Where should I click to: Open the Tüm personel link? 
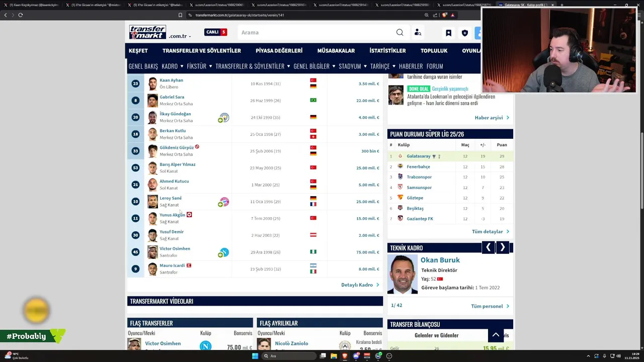[490, 306]
